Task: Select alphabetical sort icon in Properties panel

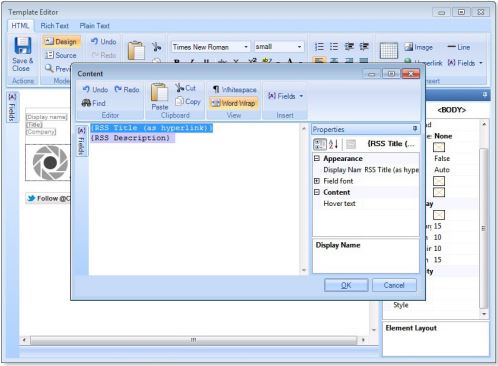Action: tap(334, 144)
